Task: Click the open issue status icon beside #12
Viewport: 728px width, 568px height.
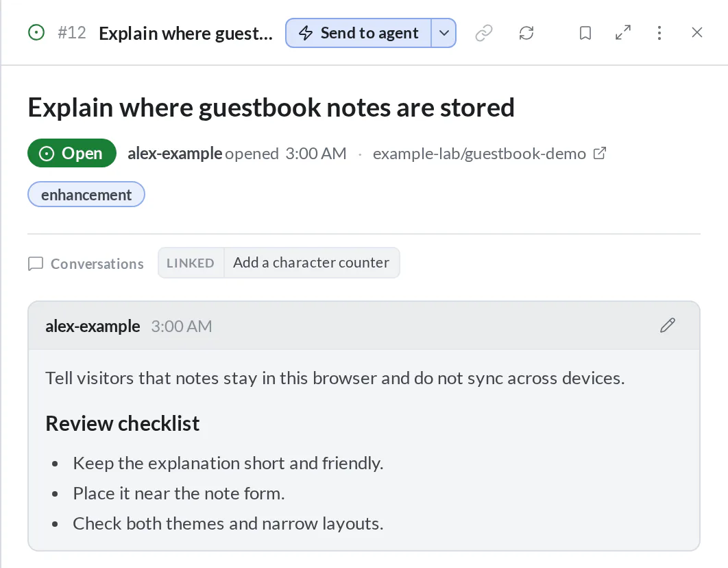Action: tap(36, 33)
